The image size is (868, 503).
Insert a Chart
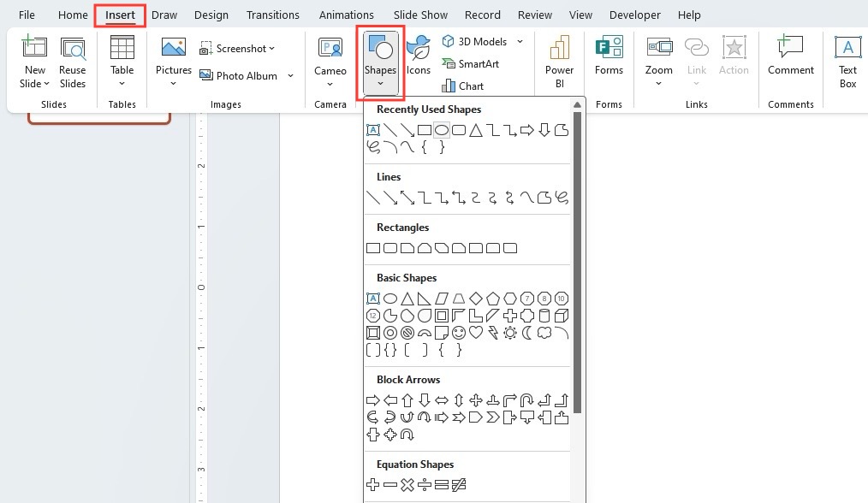click(x=463, y=86)
